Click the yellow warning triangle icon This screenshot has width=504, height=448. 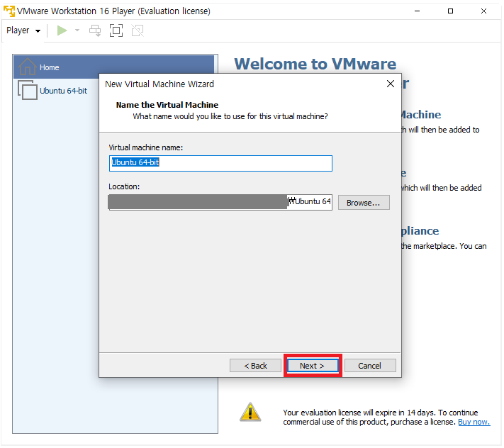[x=250, y=412]
